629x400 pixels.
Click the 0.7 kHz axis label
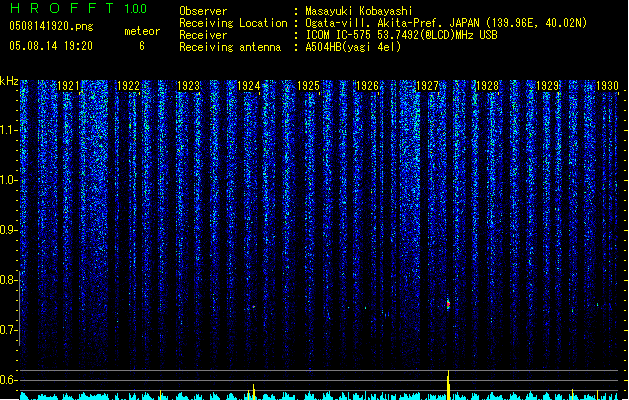[x=8, y=330]
